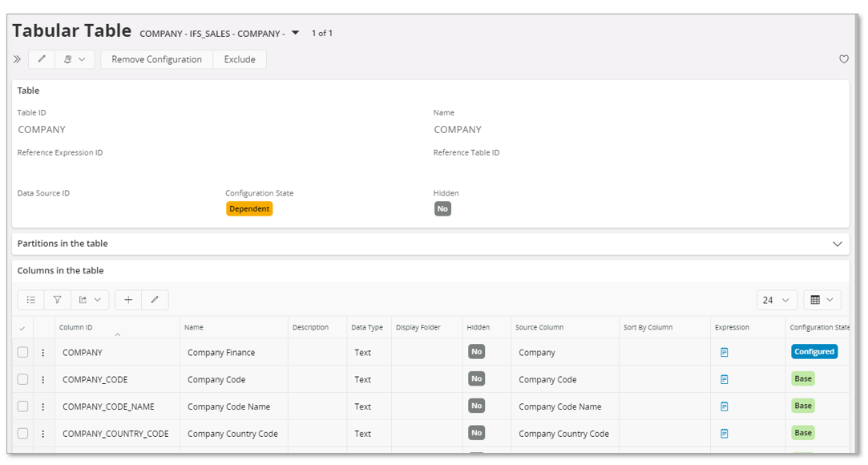Open expression editor for COMPANY_CODE row
This screenshot has width=868, height=465.
pos(724,379)
